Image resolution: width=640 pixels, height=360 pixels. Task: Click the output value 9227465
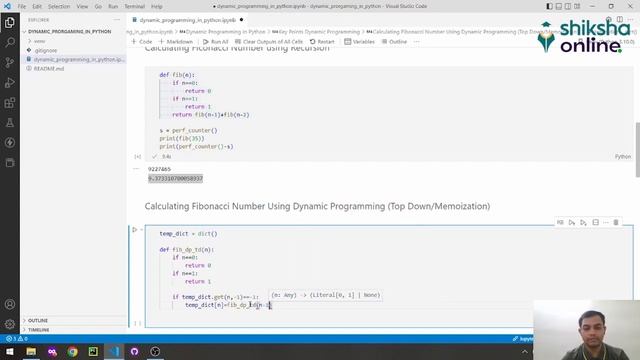[160, 169]
